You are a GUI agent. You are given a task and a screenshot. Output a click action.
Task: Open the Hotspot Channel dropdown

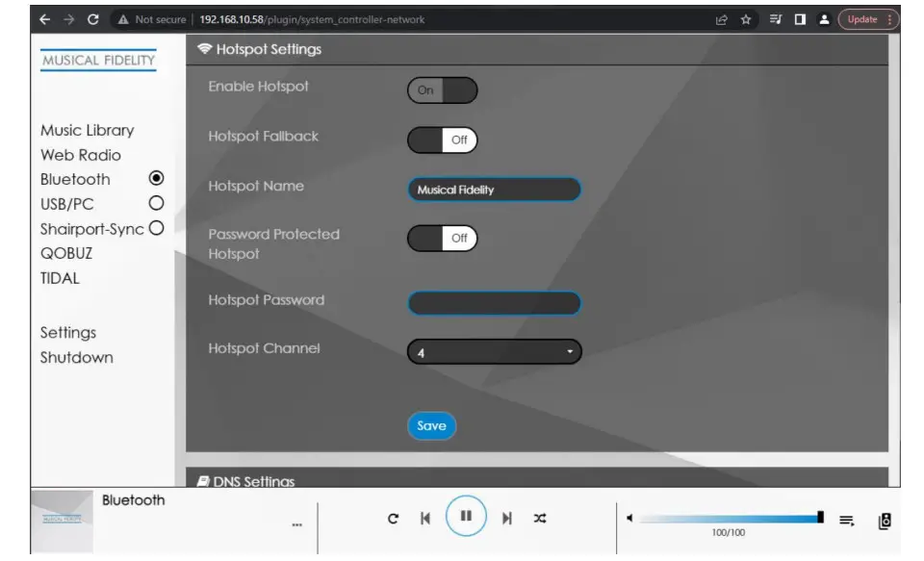[494, 352]
